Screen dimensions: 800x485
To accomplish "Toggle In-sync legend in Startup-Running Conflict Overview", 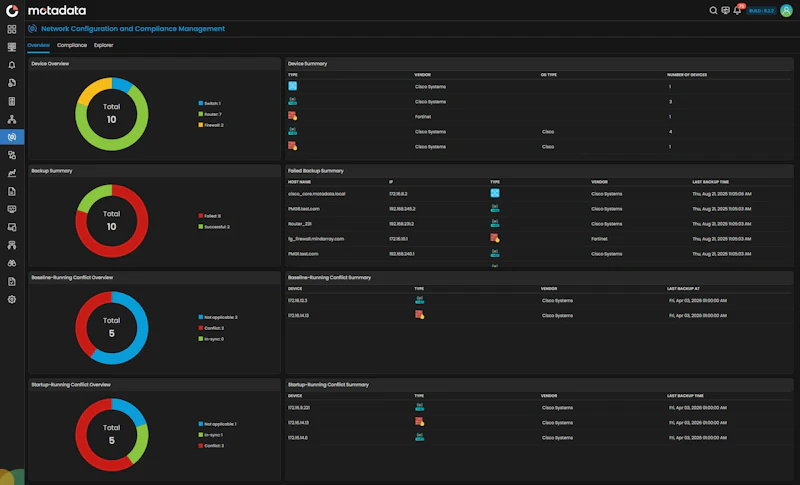I will [x=211, y=435].
